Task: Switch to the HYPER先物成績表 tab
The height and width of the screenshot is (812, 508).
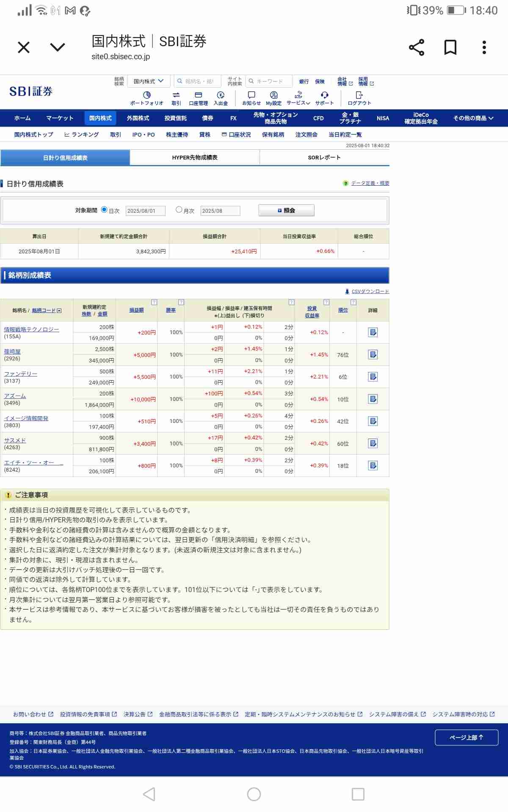Action: click(195, 157)
